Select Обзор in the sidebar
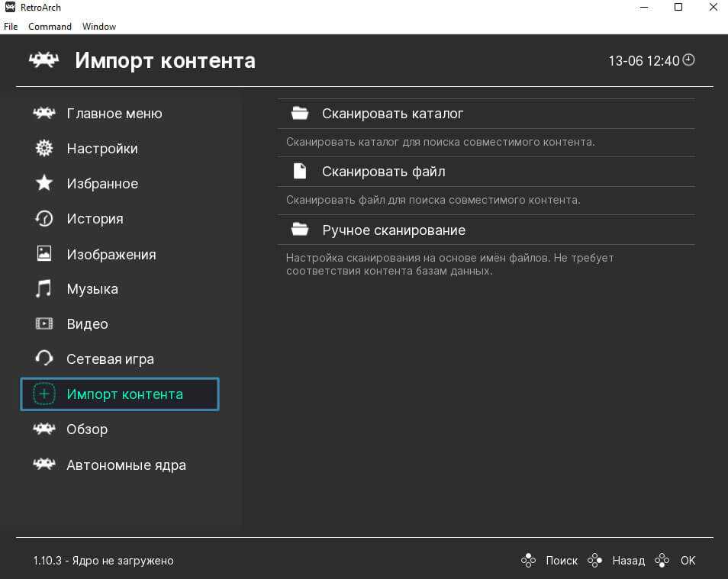The image size is (728, 579). point(87,429)
